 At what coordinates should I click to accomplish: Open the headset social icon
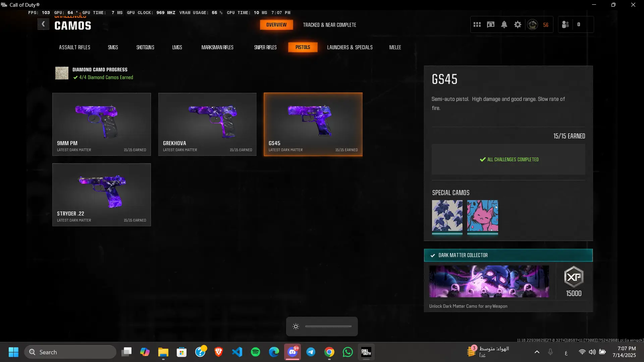pyautogui.click(x=491, y=24)
